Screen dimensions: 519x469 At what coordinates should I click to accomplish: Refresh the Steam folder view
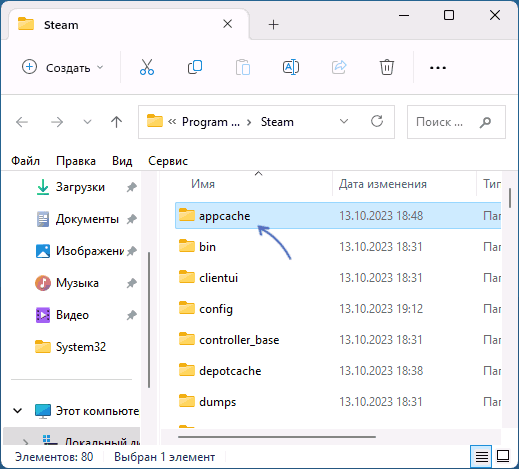pyautogui.click(x=377, y=121)
